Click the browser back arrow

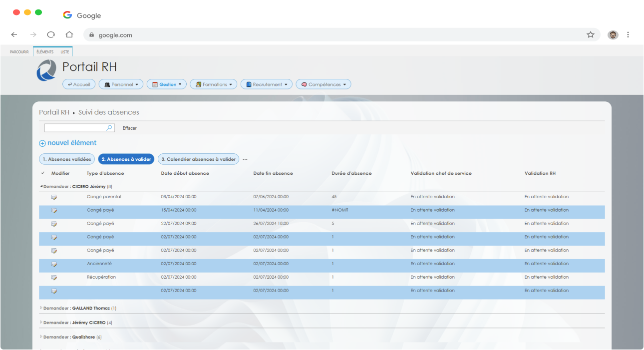(14, 35)
